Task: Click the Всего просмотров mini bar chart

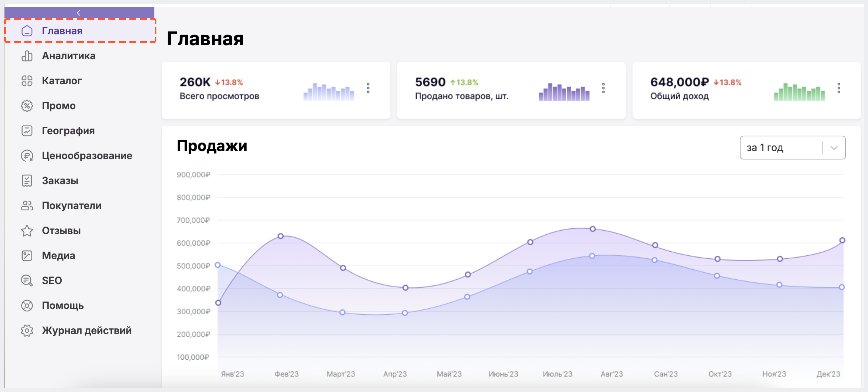Action: point(329,92)
